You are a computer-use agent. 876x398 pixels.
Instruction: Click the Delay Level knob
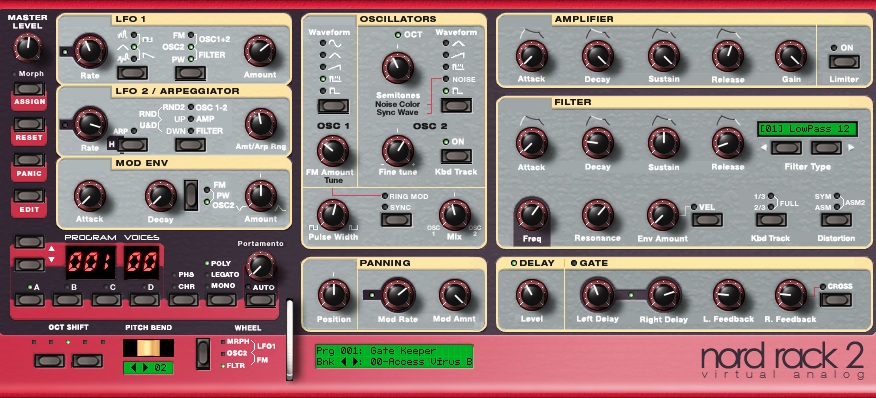[531, 295]
